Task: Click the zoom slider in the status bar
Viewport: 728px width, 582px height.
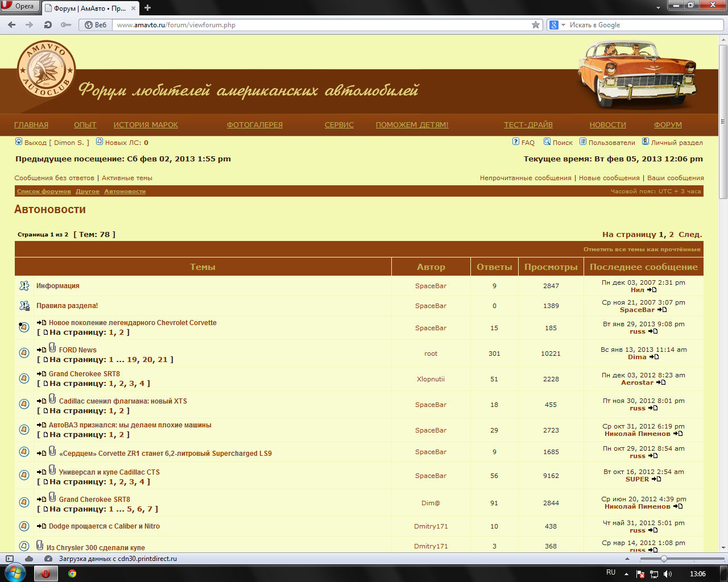Action: pyautogui.click(x=663, y=559)
